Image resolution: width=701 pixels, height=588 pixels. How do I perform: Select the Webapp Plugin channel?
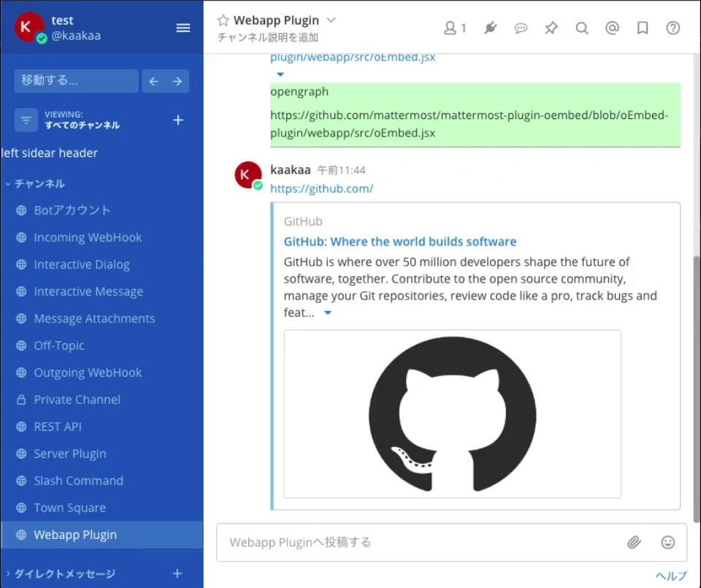coord(102,535)
